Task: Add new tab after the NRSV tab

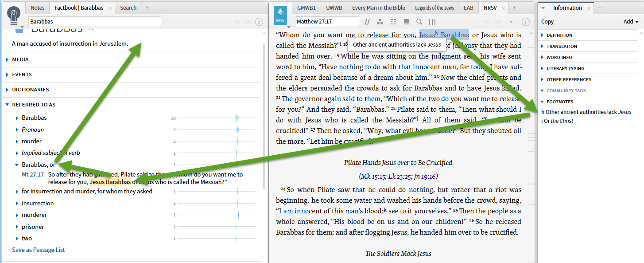Action: pyautogui.click(x=514, y=8)
